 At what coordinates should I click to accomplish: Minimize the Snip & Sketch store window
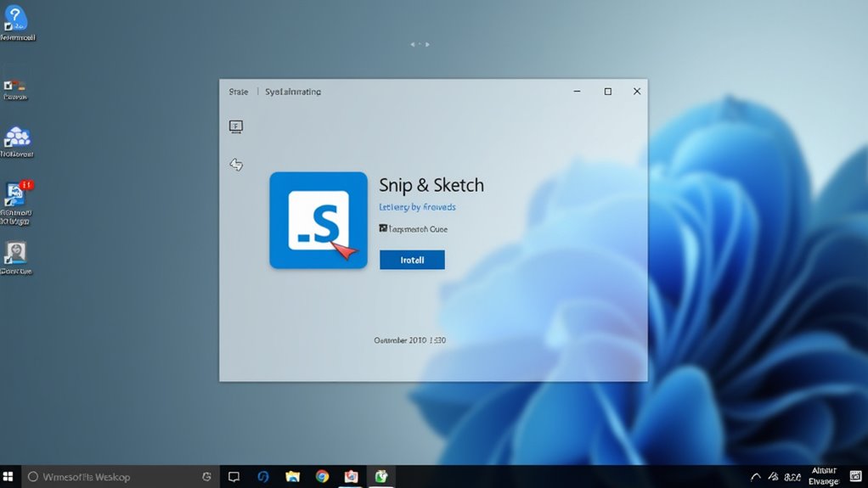577,92
